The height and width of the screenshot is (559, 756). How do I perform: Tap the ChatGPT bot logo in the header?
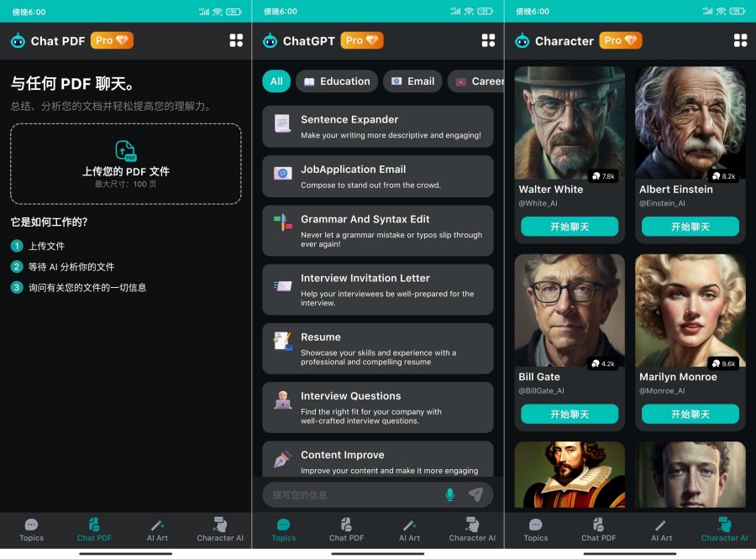pos(270,39)
